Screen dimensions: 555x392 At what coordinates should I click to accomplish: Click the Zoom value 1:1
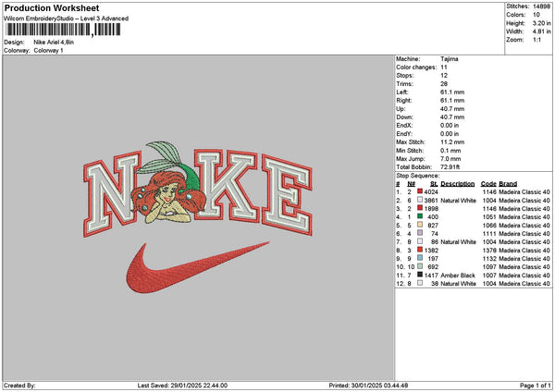click(x=536, y=40)
